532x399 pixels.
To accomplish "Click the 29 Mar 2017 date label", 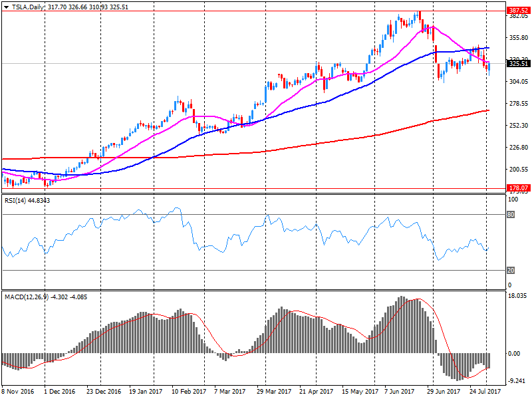I will click(x=274, y=392).
